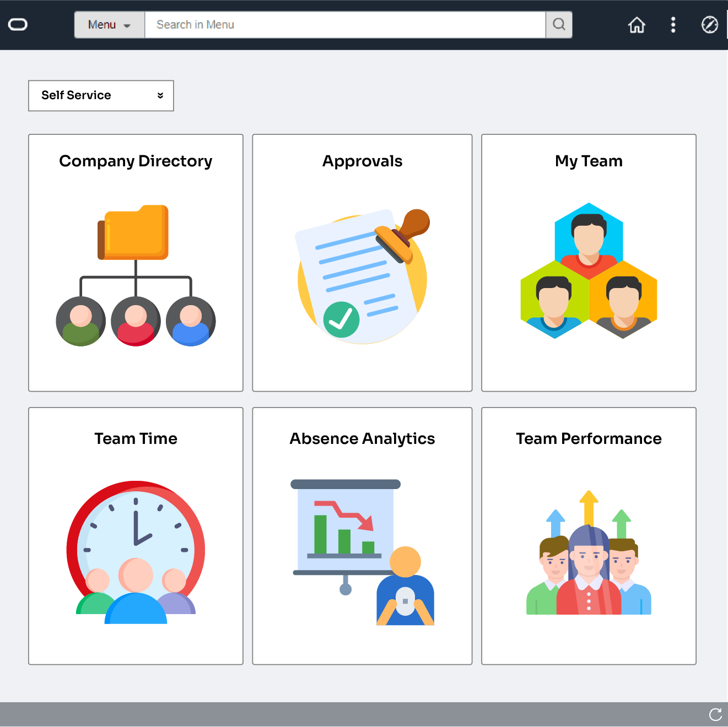This screenshot has width=728, height=727.
Task: Expand the chevron next to Self Service
Action: (160, 95)
